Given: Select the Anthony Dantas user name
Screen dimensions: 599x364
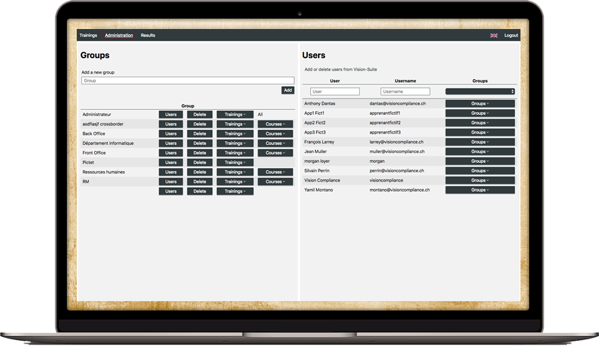Looking at the screenshot, I should click(319, 104).
